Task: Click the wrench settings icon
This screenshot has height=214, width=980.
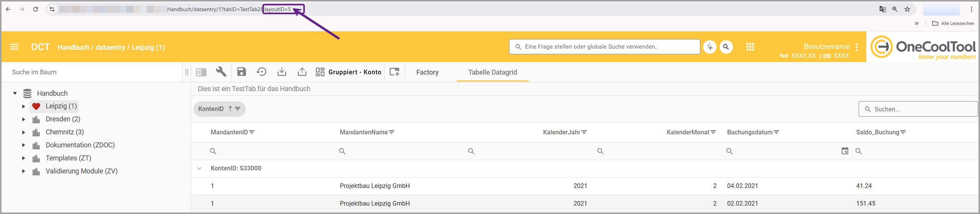Action: (221, 72)
